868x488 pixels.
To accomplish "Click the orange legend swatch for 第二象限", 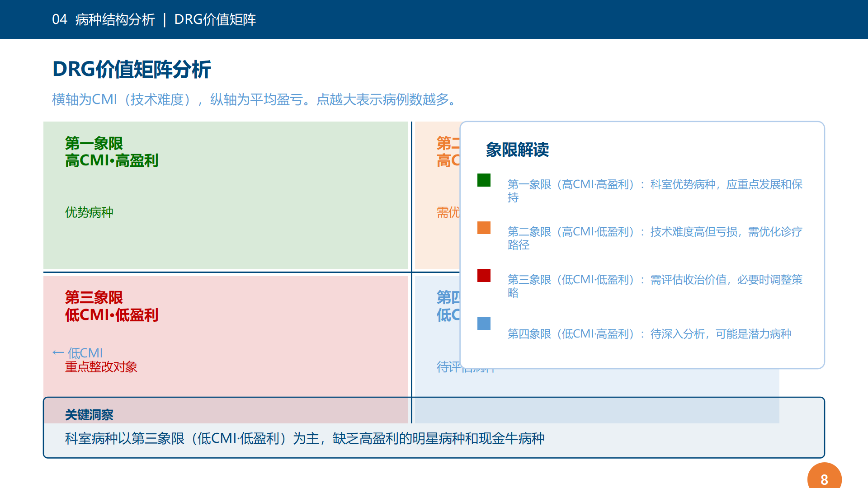I will (484, 228).
